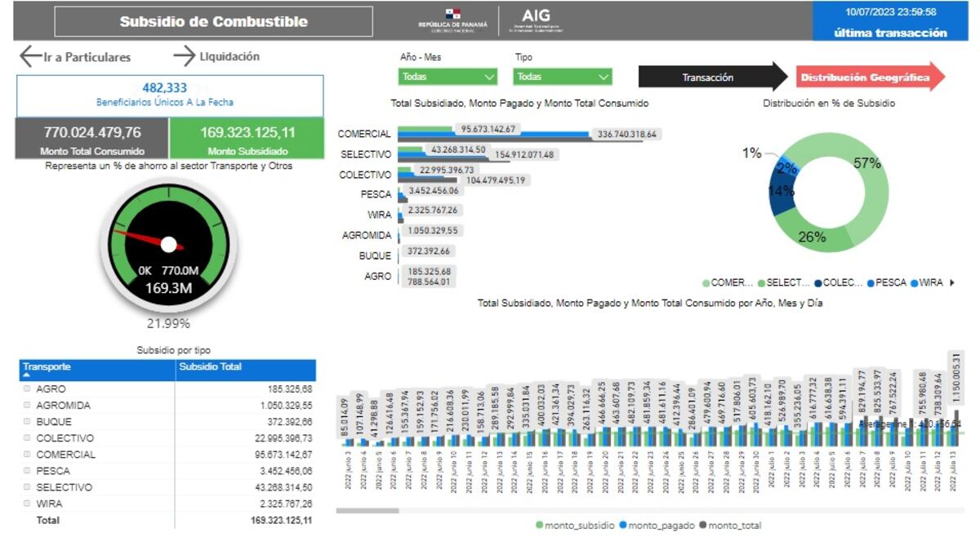Click the donut legend next-page arrow
Screen dimensions: 980x537
point(951,283)
